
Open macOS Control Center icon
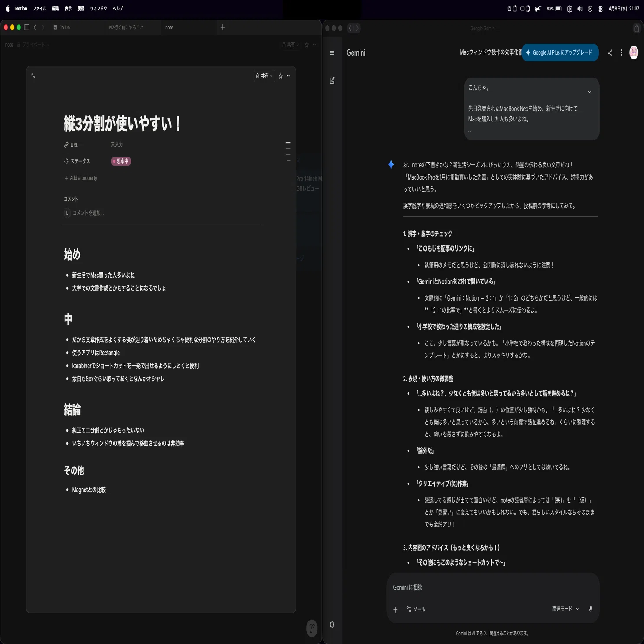coord(601,9)
